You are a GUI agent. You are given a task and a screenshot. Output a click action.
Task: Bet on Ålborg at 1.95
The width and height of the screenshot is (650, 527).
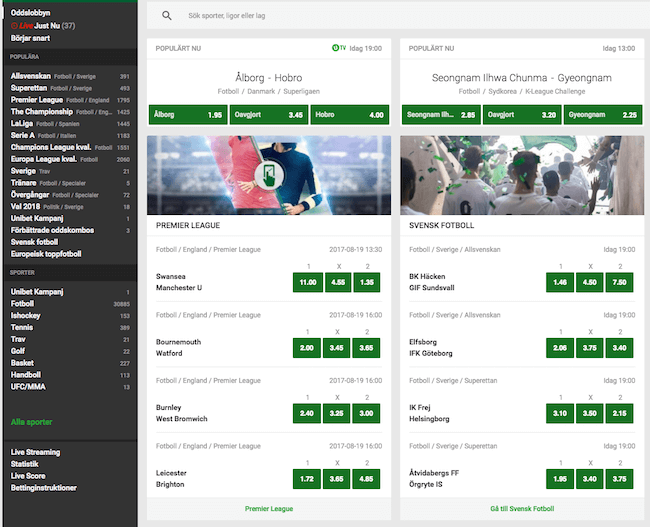[188, 115]
